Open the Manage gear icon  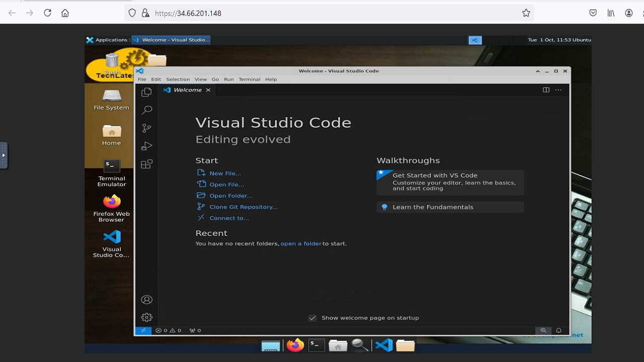146,317
